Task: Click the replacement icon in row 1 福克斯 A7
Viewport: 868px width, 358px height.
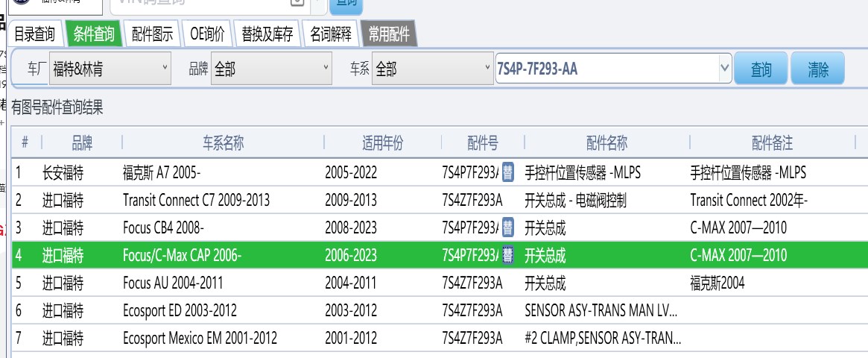Action: 507,172
